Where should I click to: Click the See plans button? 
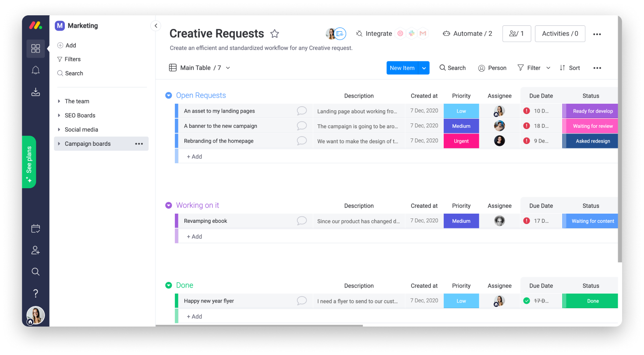pyautogui.click(x=29, y=162)
